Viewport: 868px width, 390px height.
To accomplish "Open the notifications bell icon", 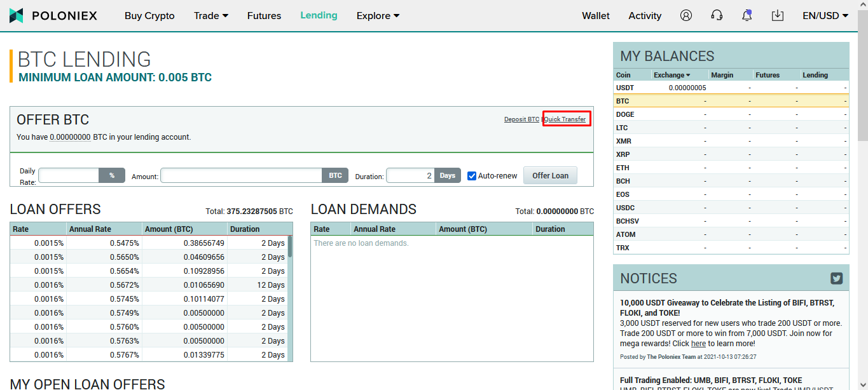I will pyautogui.click(x=747, y=15).
